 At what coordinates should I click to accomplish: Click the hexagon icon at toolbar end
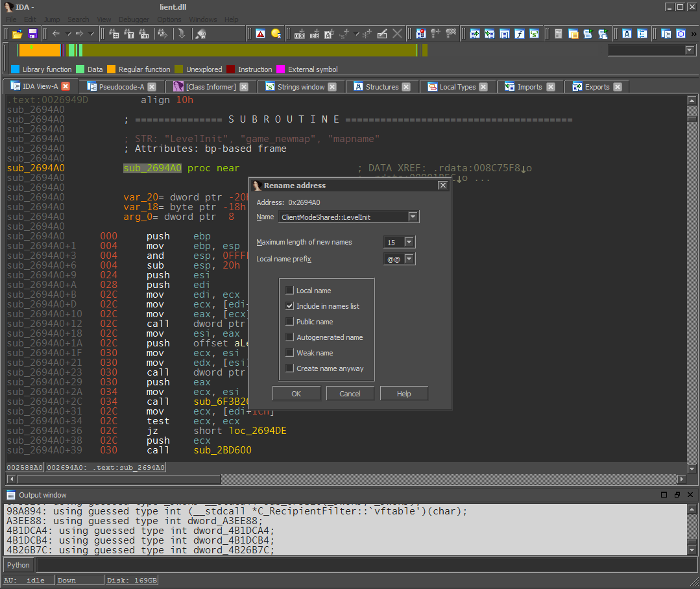(681, 34)
